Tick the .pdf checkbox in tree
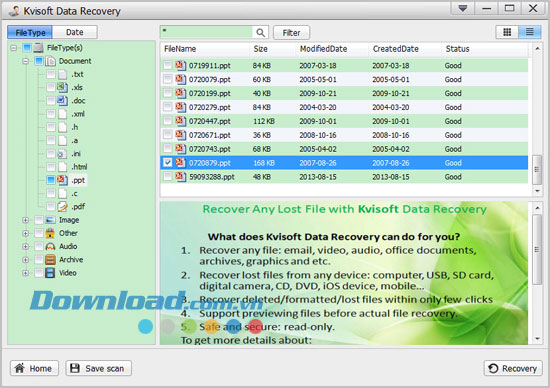The width and height of the screenshot is (550, 388). click(x=51, y=207)
